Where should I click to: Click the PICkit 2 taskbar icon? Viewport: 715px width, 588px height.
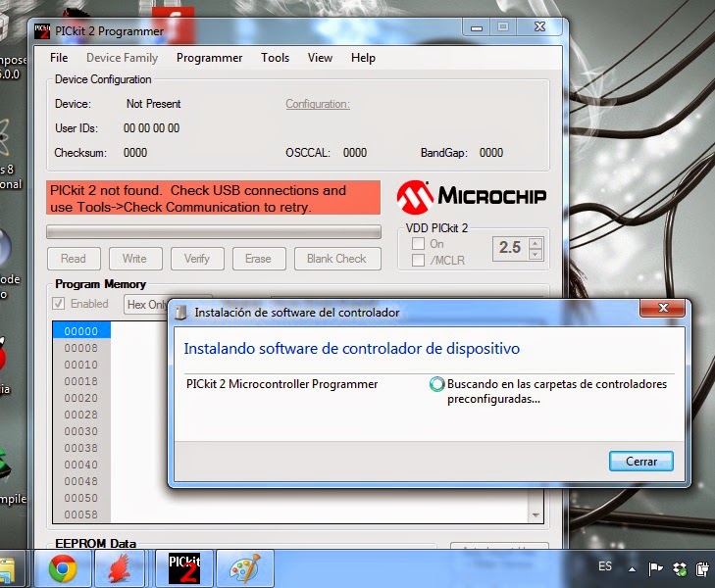coord(184,568)
